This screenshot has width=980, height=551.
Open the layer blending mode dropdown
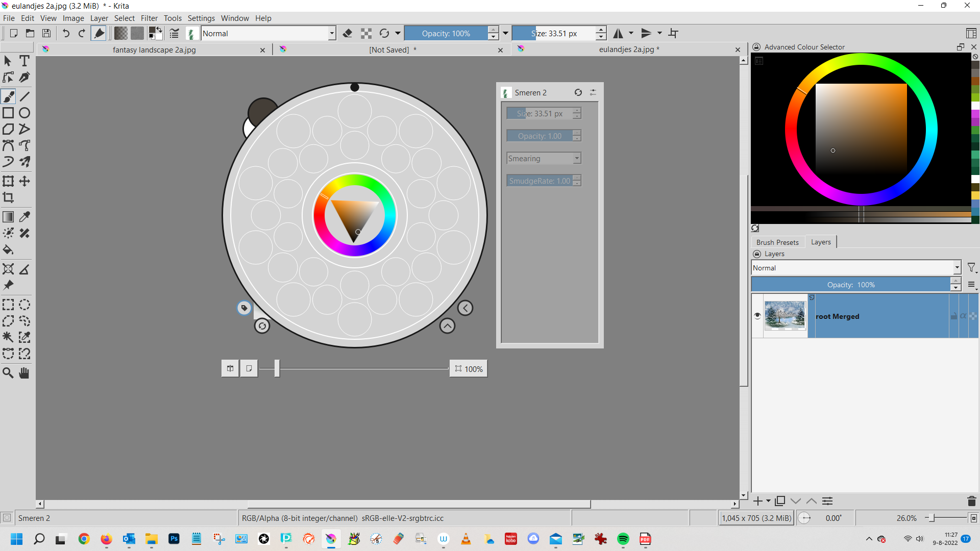[856, 268]
